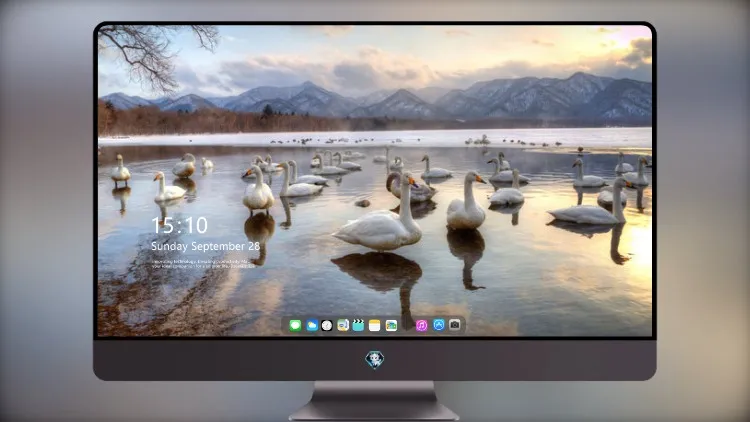Open the Weather app in dock
Viewport: 750px width, 422px height.
(312, 326)
